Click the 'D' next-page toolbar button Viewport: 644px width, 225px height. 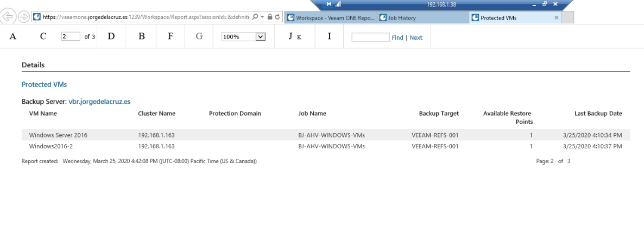pos(111,36)
